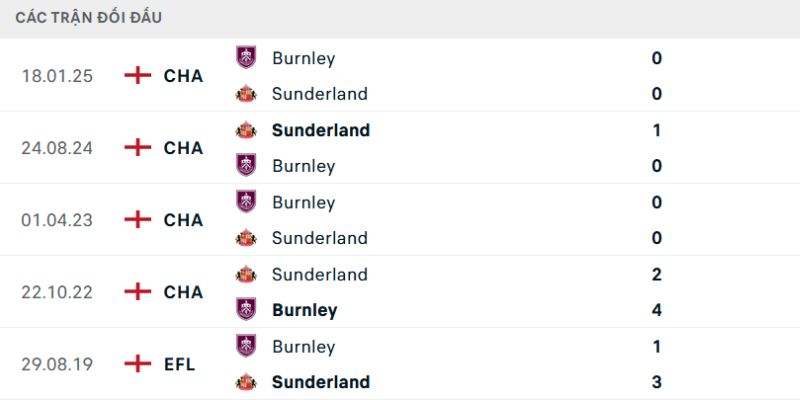The width and height of the screenshot is (800, 400).
Task: Click Burnley crest in 29.08.19 match
Action: (246, 346)
